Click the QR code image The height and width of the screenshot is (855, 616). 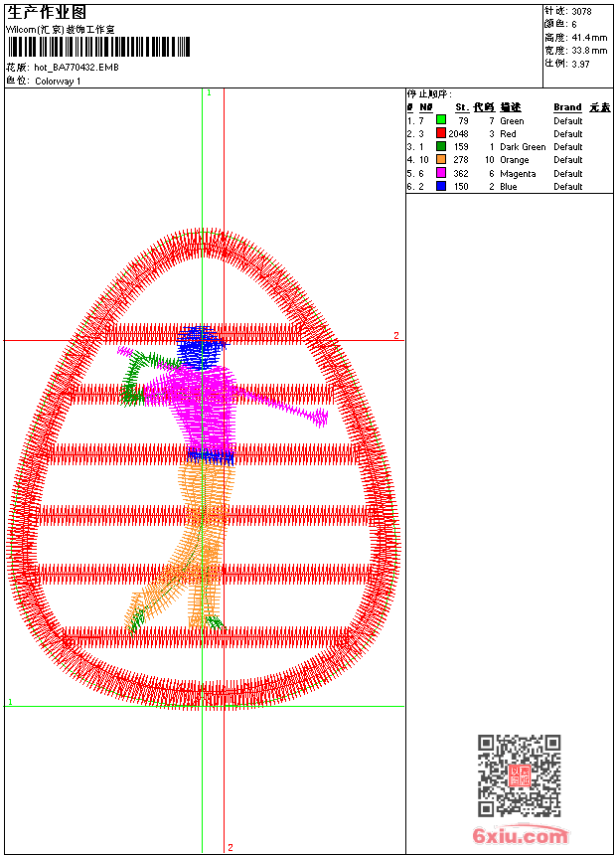(519, 775)
